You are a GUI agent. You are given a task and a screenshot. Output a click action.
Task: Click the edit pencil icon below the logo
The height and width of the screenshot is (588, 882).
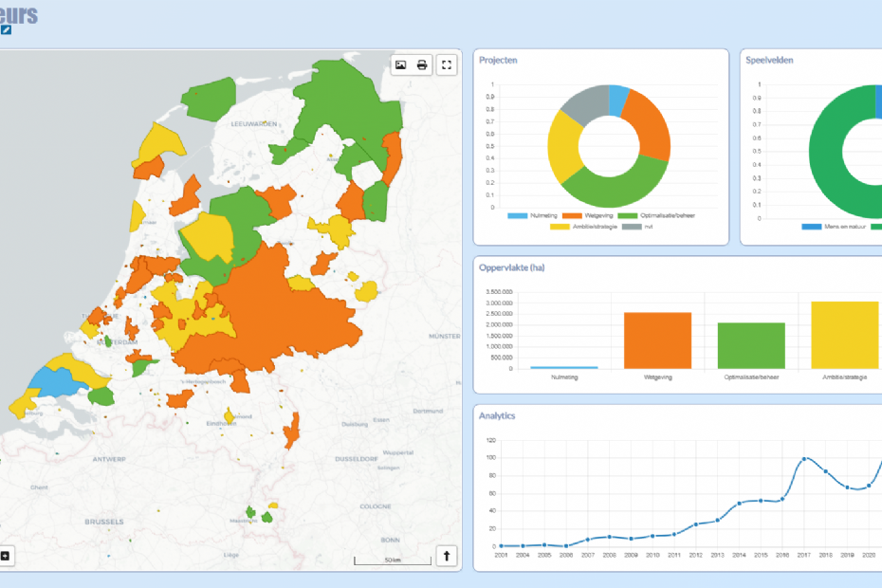click(6, 30)
